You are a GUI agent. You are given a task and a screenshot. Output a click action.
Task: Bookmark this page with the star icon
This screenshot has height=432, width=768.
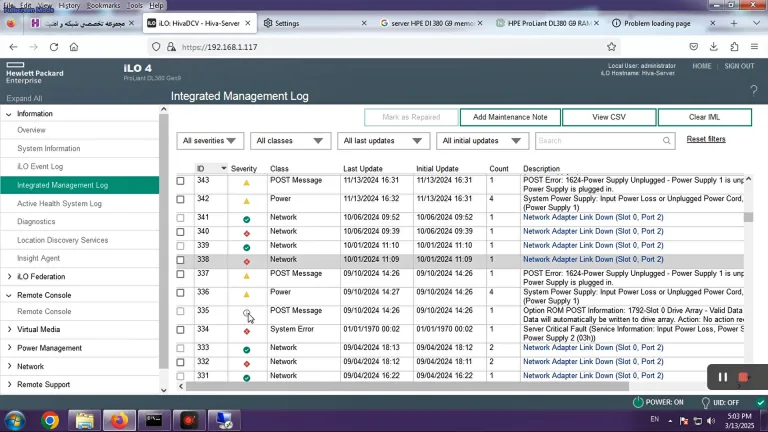pyautogui.click(x=611, y=47)
